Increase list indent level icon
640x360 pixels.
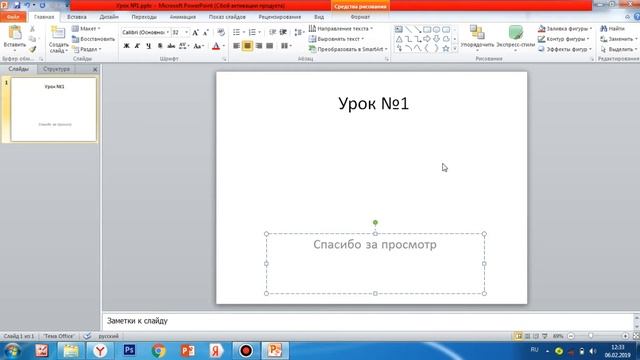pos(283,32)
